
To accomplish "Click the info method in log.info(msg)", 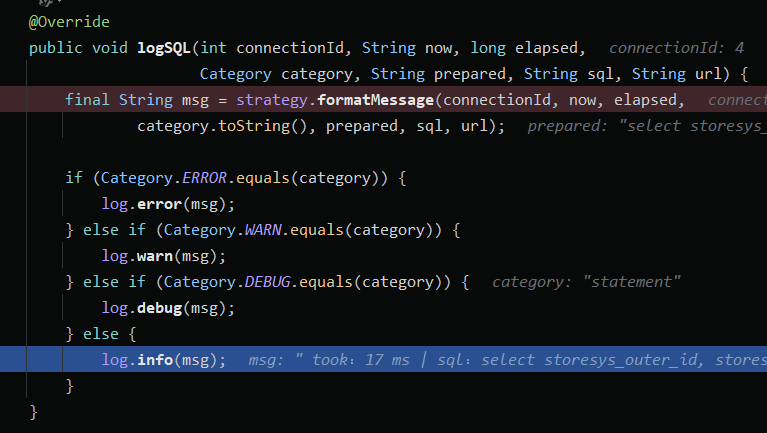I will (x=155, y=360).
